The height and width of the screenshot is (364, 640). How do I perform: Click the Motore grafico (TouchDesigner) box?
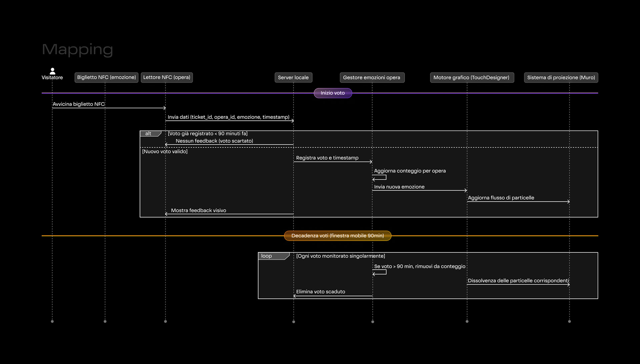[472, 77]
